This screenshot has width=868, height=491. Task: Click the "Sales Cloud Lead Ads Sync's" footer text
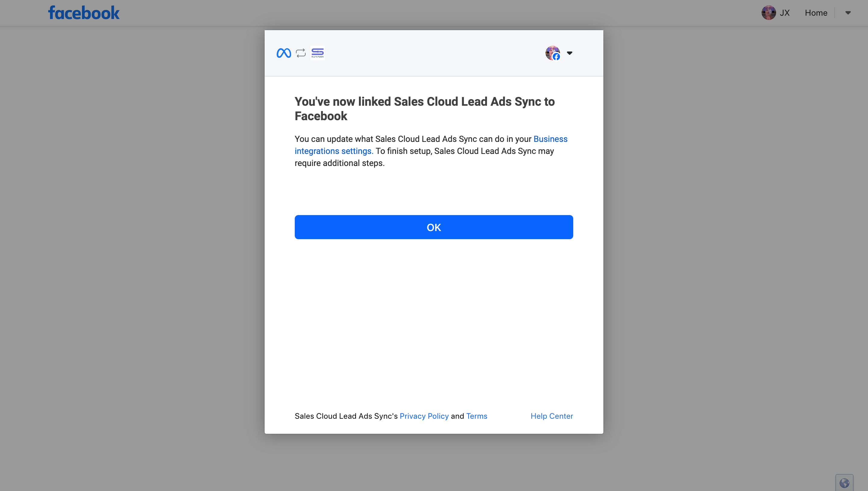[346, 416]
